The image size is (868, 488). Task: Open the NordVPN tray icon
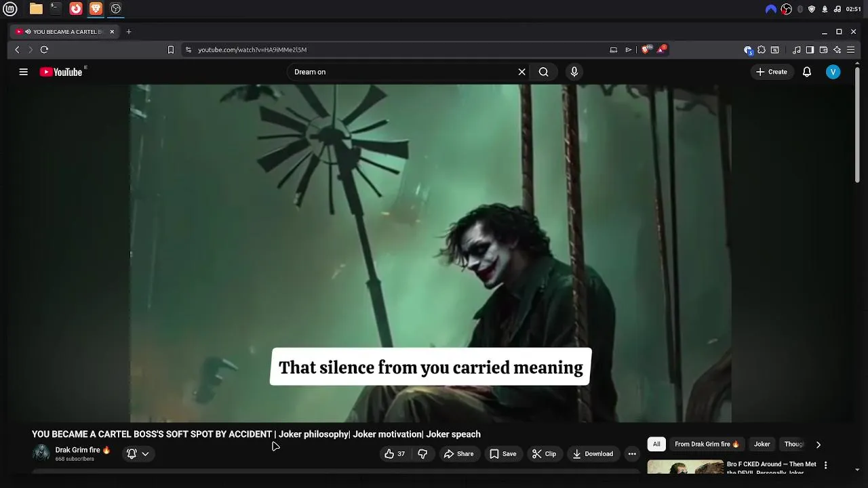pyautogui.click(x=771, y=9)
